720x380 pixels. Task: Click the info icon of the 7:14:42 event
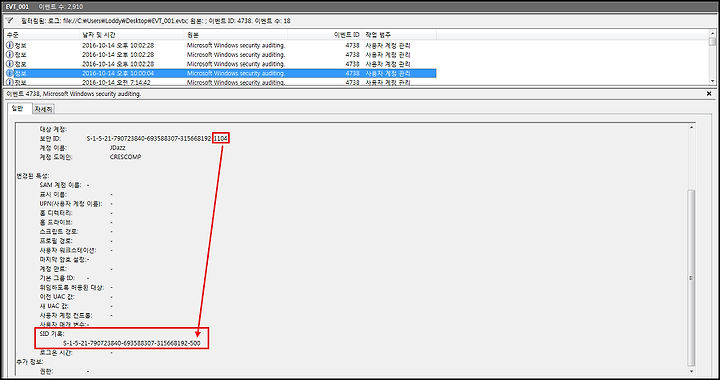click(x=10, y=82)
